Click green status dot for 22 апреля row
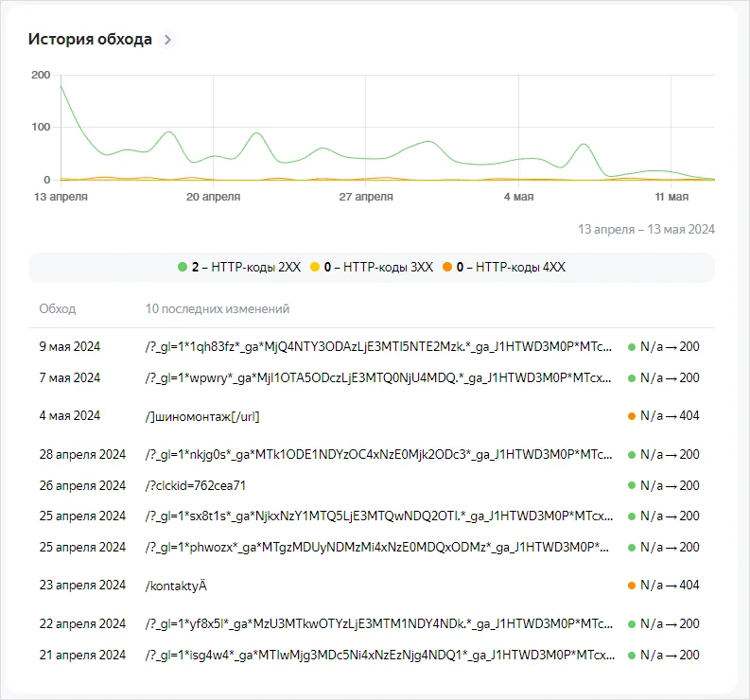Screen dimensions: 750x700 (632, 624)
